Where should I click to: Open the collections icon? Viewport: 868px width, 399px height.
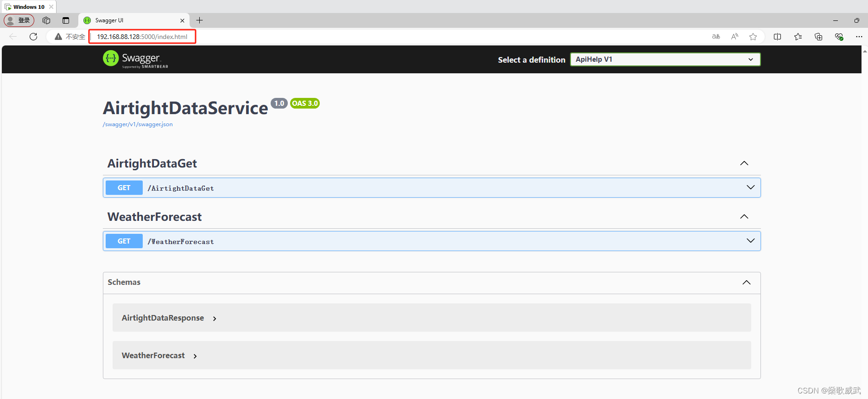(x=818, y=37)
